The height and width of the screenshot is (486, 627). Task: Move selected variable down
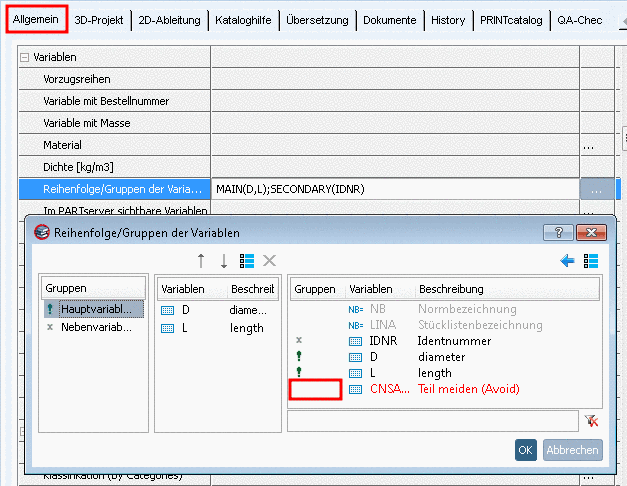tap(224, 261)
